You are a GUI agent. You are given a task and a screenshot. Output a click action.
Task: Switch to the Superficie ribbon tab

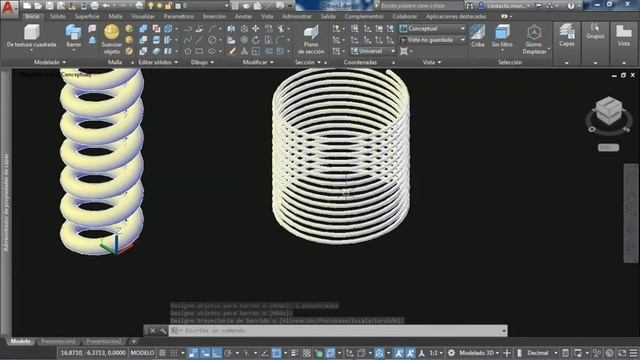click(87, 16)
